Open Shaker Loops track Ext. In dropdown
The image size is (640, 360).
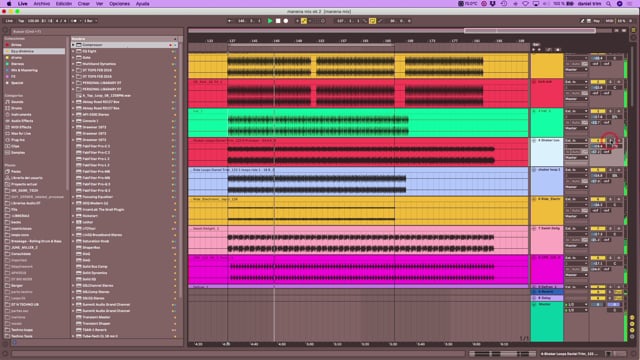click(x=576, y=140)
